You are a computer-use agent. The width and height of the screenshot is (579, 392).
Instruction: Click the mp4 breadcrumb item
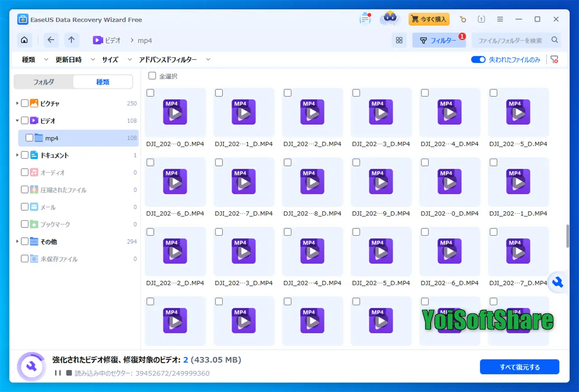(145, 41)
